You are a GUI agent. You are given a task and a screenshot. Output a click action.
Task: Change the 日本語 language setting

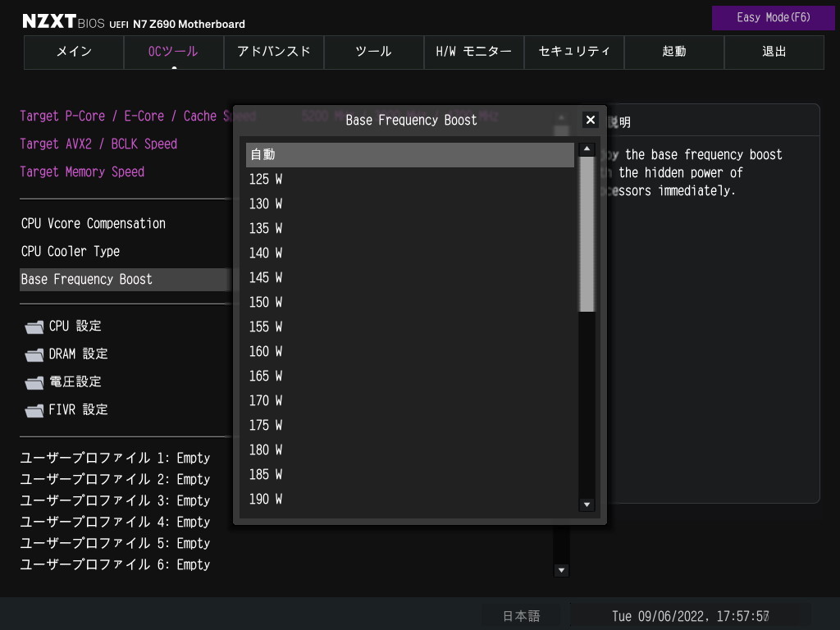coord(521,616)
